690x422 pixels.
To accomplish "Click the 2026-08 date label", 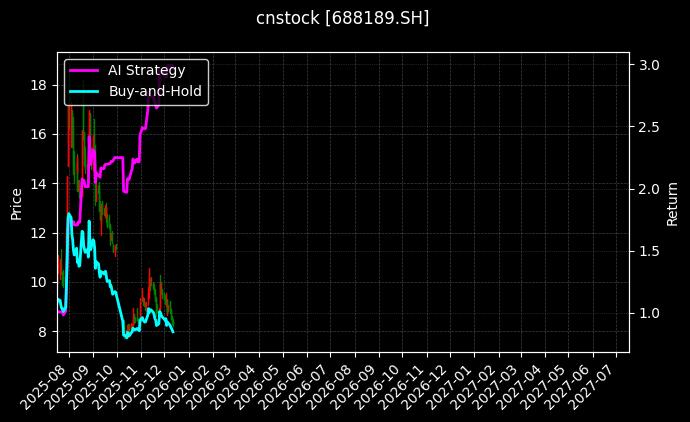I will click(330, 387).
